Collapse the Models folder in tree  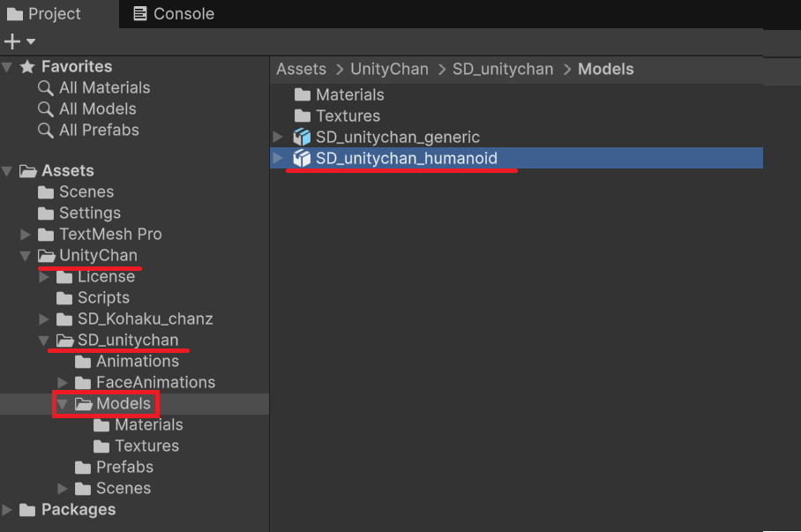click(x=63, y=404)
